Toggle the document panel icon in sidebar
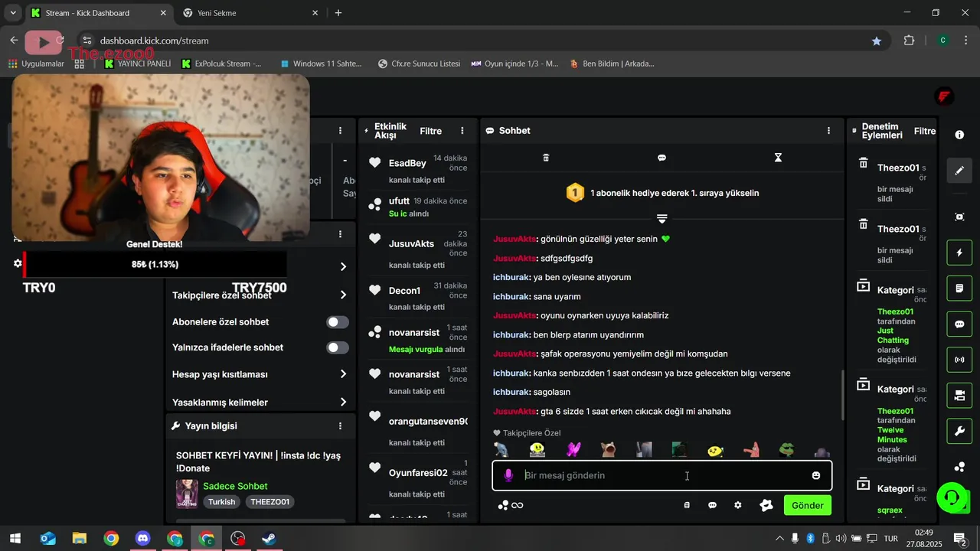Image resolution: width=980 pixels, height=551 pixels. pos(959,289)
